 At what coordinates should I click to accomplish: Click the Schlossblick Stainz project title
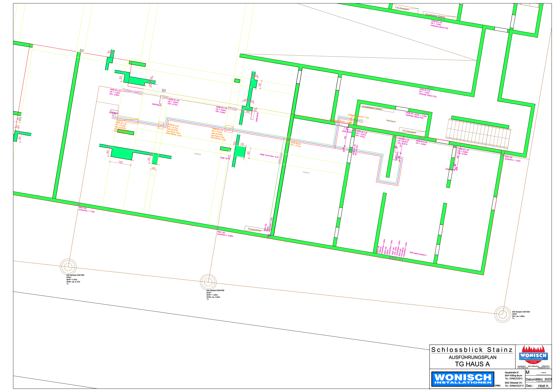tap(472, 350)
